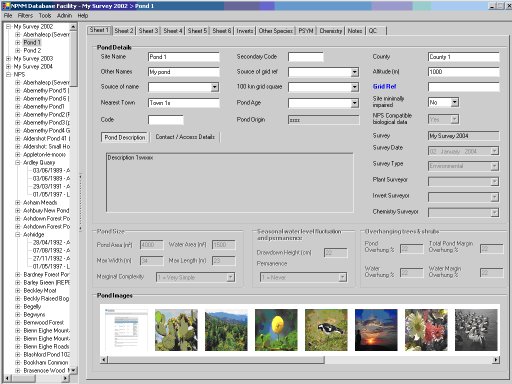Select the Bookham Common tree entry
Screen dimensions: 512x384
click(46, 362)
